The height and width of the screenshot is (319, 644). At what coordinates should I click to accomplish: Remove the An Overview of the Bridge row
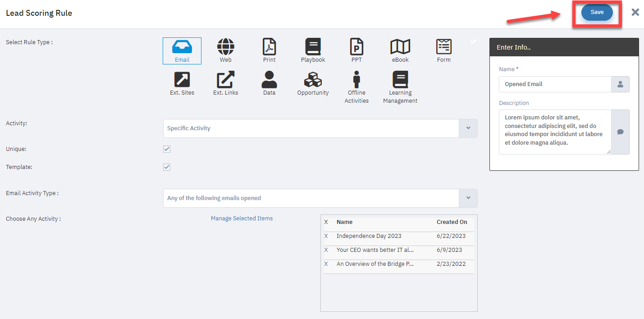pyautogui.click(x=326, y=264)
